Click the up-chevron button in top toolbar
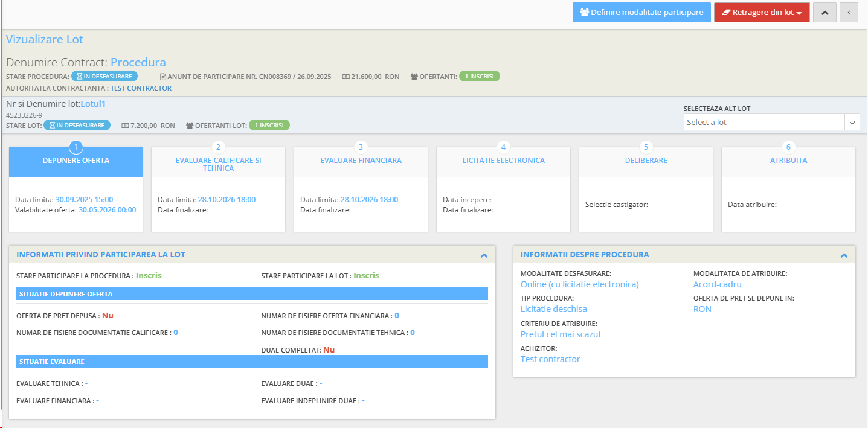This screenshot has width=868, height=428. [x=825, y=12]
